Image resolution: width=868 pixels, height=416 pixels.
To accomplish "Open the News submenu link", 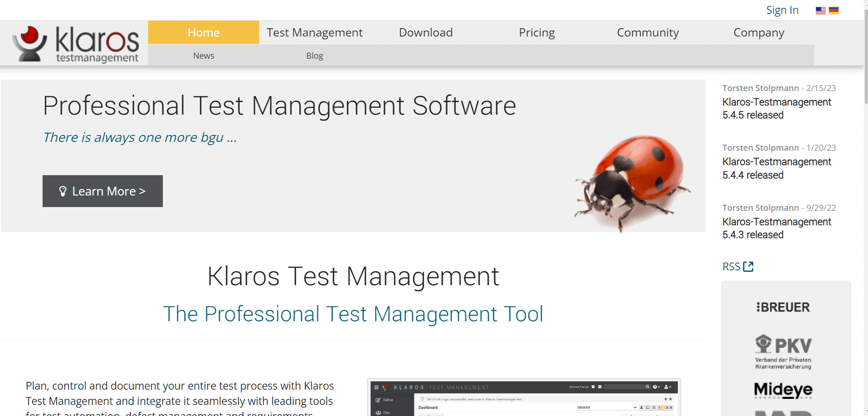I will 204,55.
